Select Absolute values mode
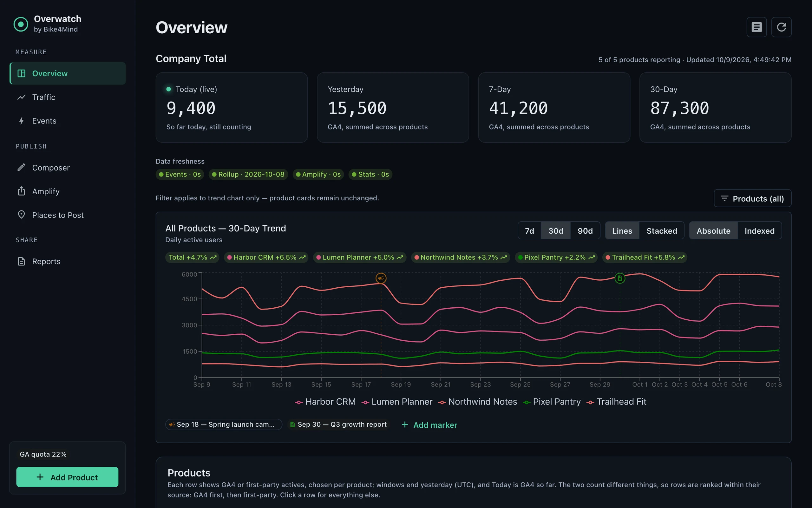812x508 pixels. pos(713,231)
